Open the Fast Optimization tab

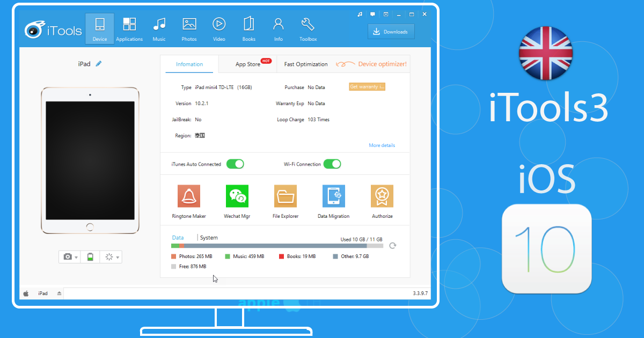tap(306, 64)
